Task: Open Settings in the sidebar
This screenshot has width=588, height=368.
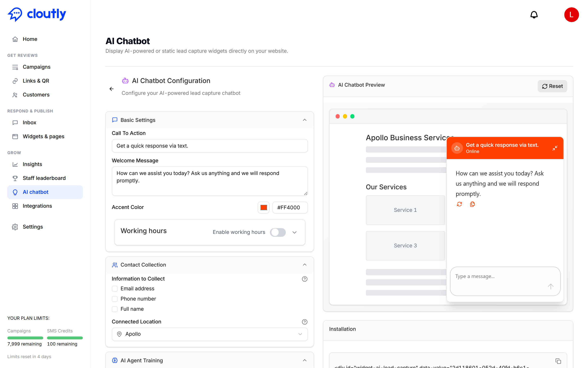Action: click(x=45, y=227)
